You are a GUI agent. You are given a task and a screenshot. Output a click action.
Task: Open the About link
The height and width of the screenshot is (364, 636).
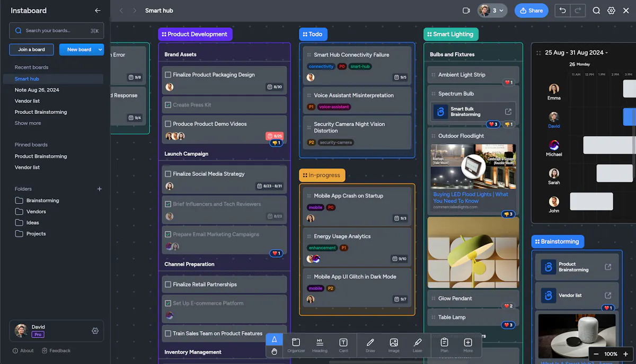click(23, 351)
